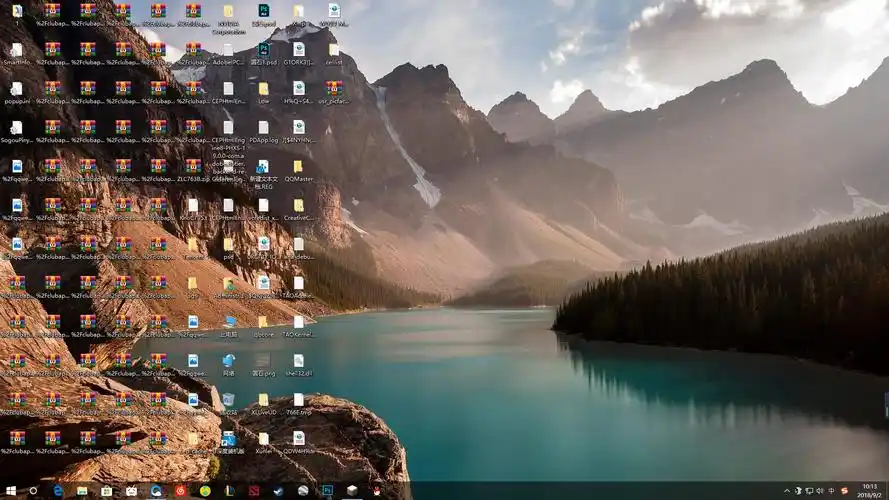Screen dimensions: 889x500
Task: Open the NVIDIA Corporation folder on desktop
Action: pos(228,11)
